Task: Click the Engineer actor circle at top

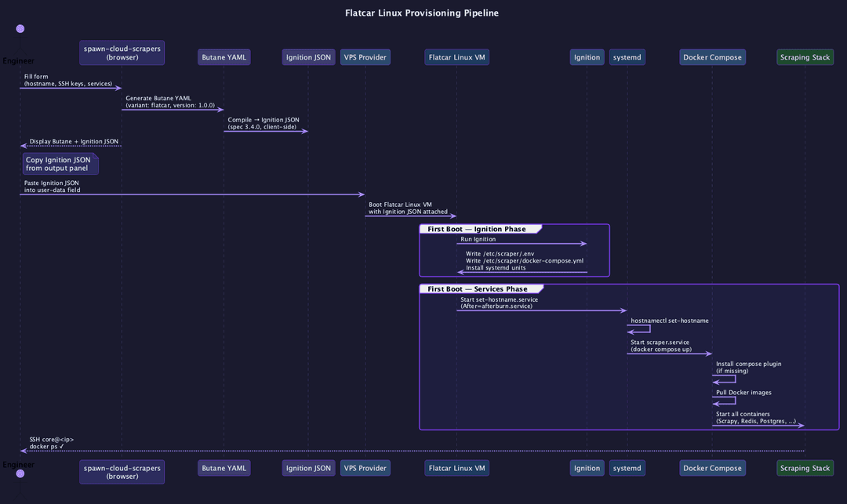Action: [x=20, y=28]
